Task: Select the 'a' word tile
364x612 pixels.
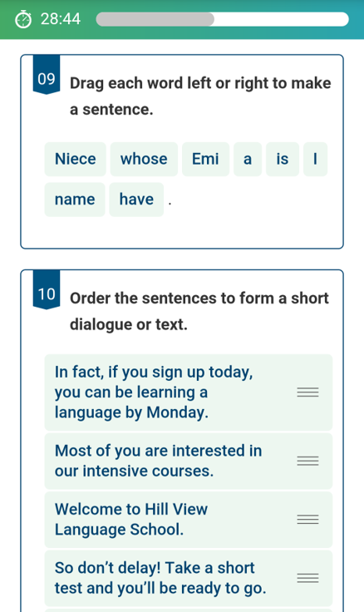Action: coord(248,160)
